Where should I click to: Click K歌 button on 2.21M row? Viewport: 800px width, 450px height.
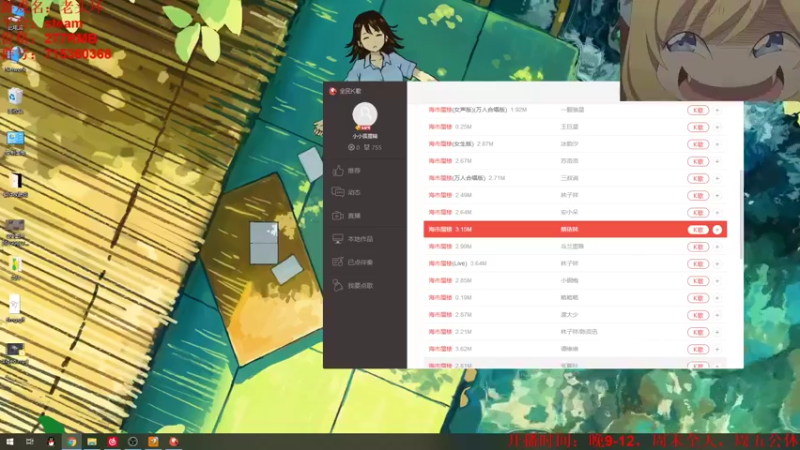point(698,332)
